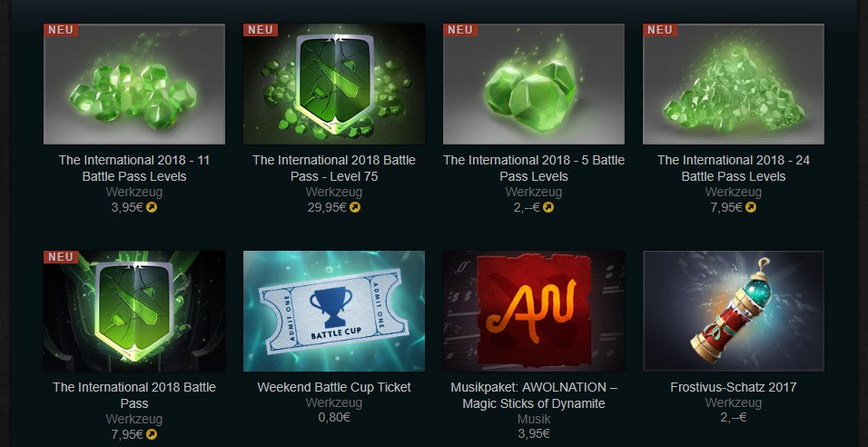Click the arrow icon beside Battle Pass 7,95€ price
Screen dimensions: 868x447
[152, 435]
